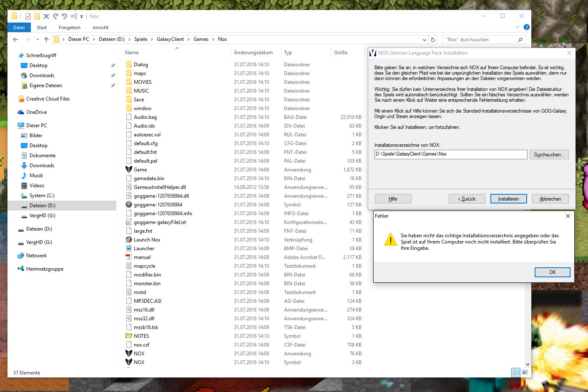Expand breadcrumb arrow after Dieser PC
Viewport: 588px width, 392px height.
click(x=94, y=39)
